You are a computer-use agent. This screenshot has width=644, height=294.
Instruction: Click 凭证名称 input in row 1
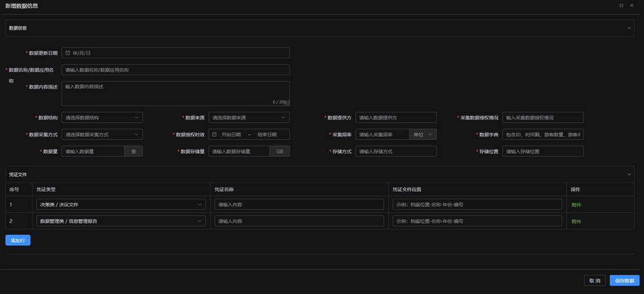(299, 205)
